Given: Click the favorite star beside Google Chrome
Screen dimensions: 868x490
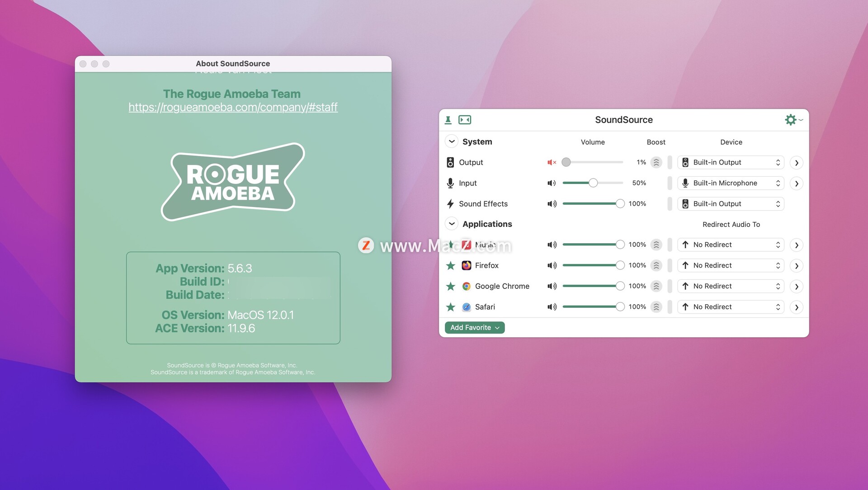Looking at the screenshot, I should [x=451, y=286].
